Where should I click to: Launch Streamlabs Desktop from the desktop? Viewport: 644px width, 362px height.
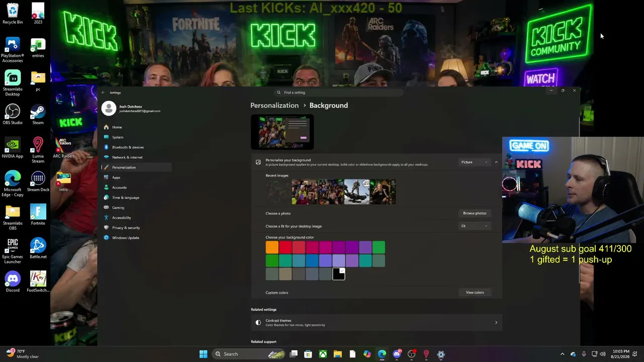[x=13, y=83]
